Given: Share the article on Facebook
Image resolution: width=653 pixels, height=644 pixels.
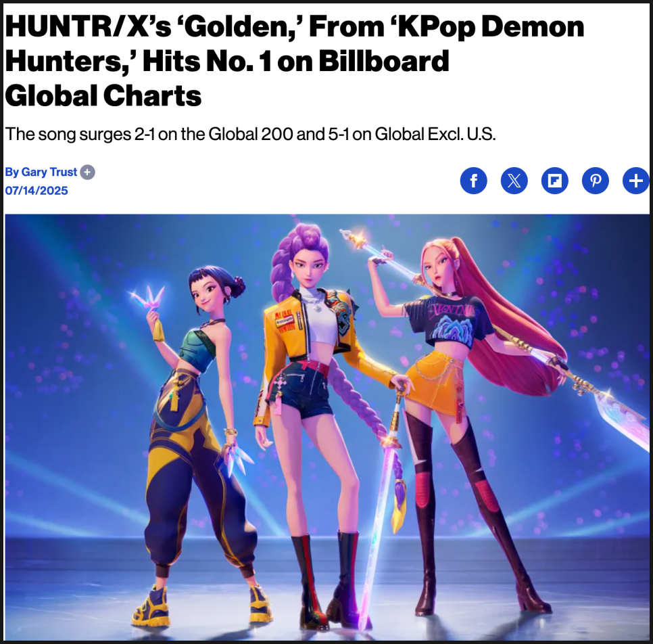Looking at the screenshot, I should (473, 181).
